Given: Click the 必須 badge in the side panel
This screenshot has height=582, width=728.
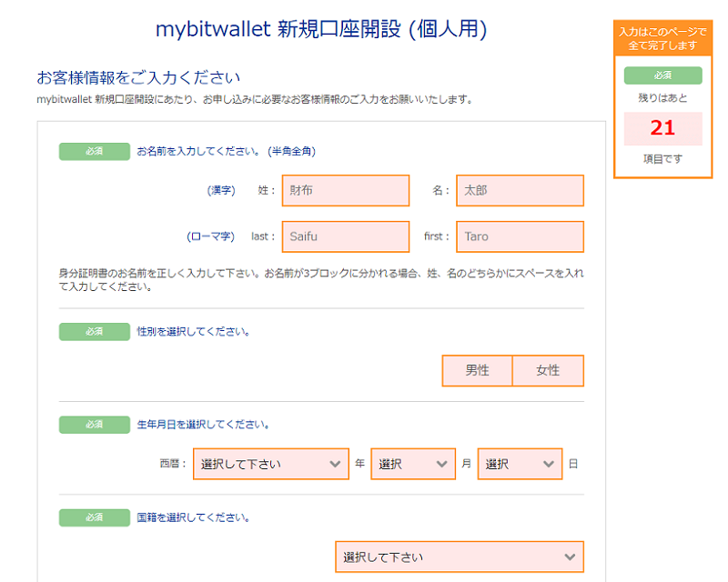Looking at the screenshot, I should (662, 75).
